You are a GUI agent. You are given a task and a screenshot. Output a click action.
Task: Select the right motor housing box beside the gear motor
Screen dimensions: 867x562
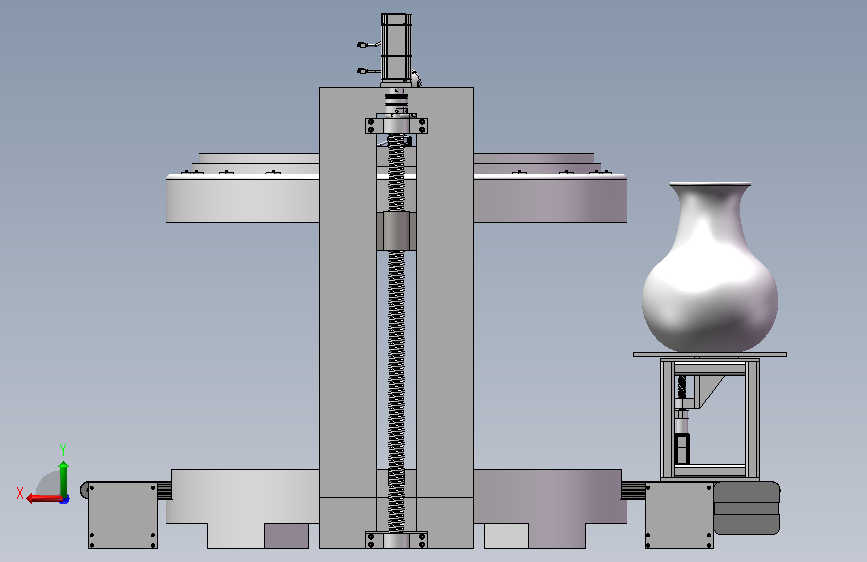679,515
